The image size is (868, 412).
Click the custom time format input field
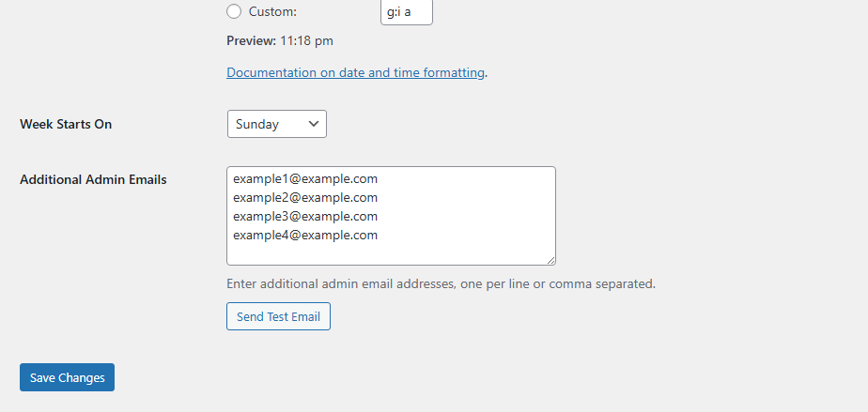406,12
